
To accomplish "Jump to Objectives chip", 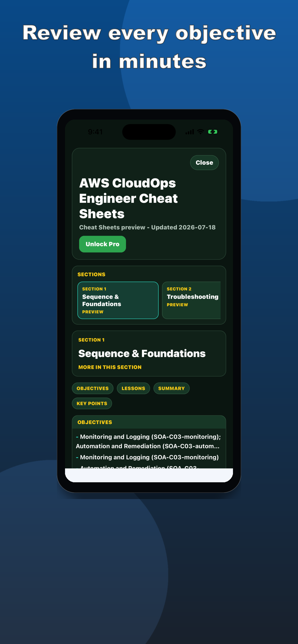I will [x=93, y=388].
